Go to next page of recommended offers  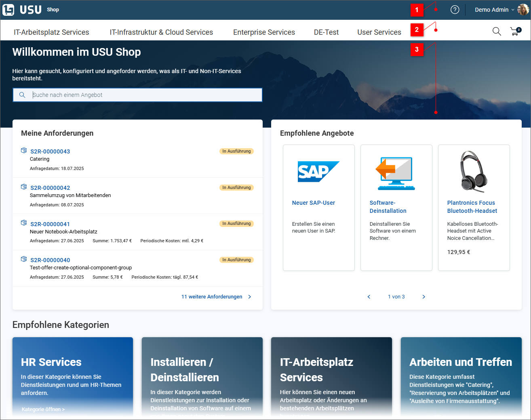(x=424, y=297)
